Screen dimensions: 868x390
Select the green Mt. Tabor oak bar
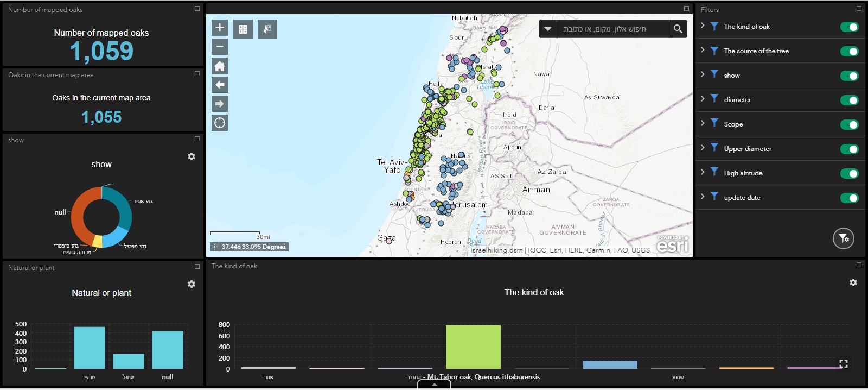click(x=473, y=347)
